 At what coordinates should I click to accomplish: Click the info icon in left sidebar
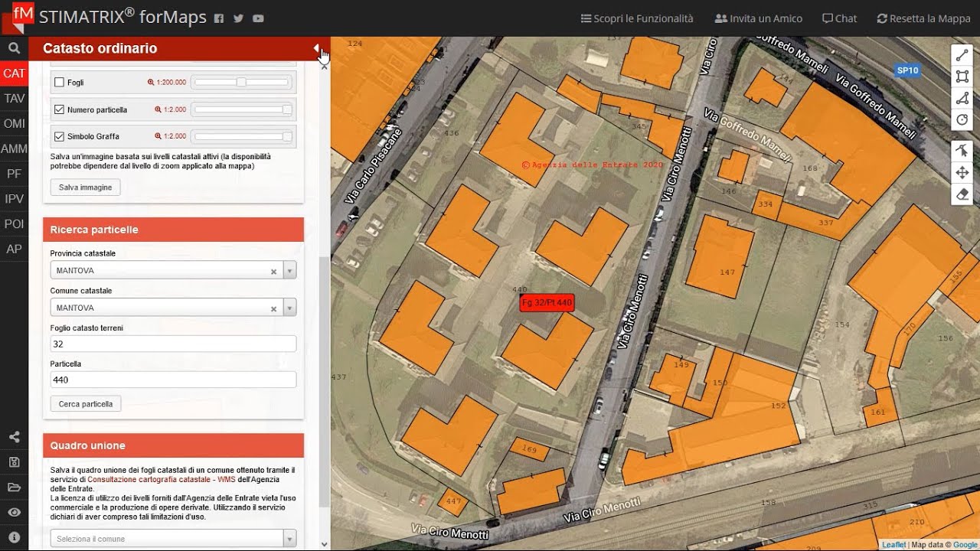pyautogui.click(x=14, y=537)
